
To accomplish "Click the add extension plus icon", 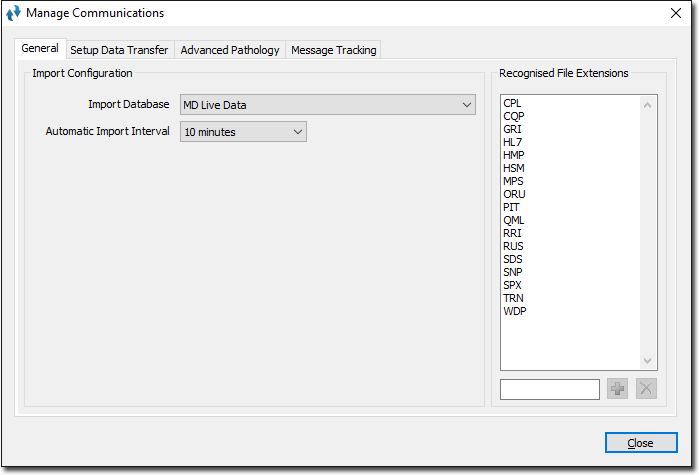I will tap(618, 389).
